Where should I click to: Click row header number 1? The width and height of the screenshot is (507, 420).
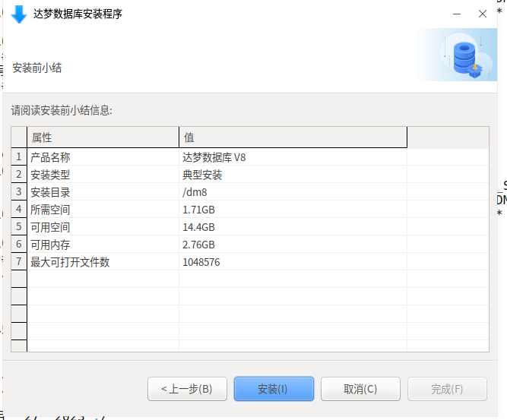(x=19, y=157)
